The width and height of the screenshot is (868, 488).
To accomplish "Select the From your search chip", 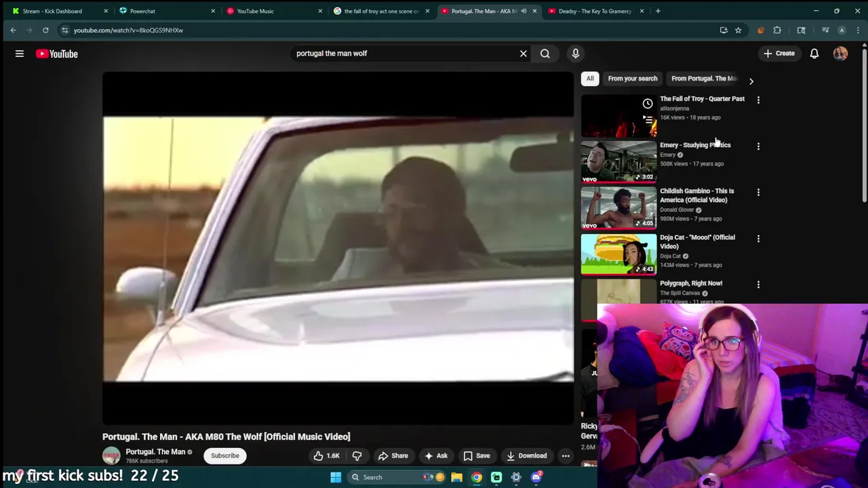I will click(x=633, y=79).
